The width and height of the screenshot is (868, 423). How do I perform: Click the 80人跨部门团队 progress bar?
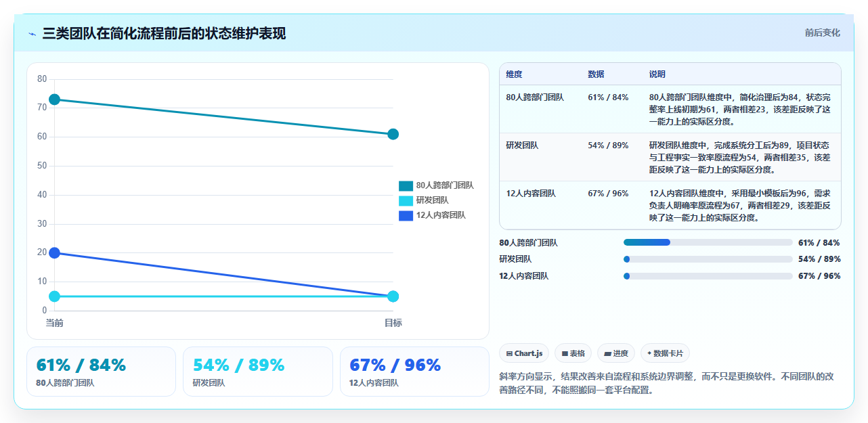[x=708, y=242]
